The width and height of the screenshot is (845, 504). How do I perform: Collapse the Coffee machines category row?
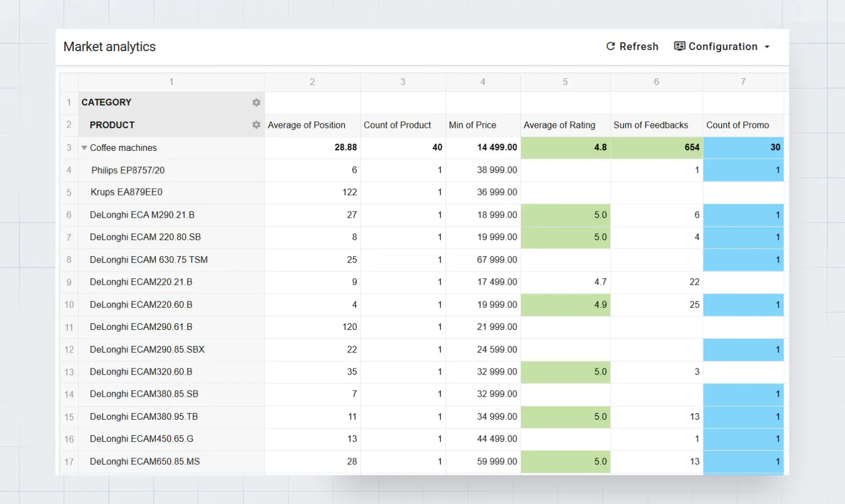pos(84,148)
